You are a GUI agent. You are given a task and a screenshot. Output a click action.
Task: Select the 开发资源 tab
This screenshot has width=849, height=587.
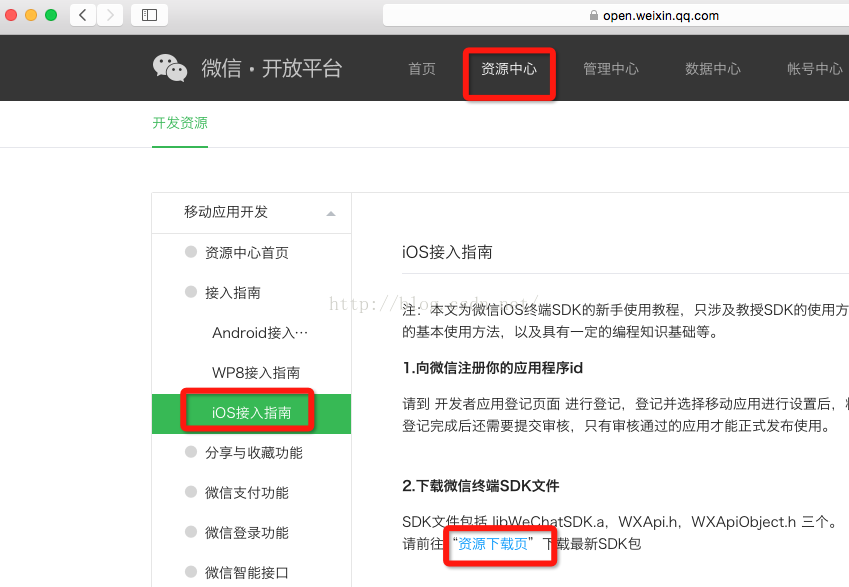pyautogui.click(x=180, y=123)
